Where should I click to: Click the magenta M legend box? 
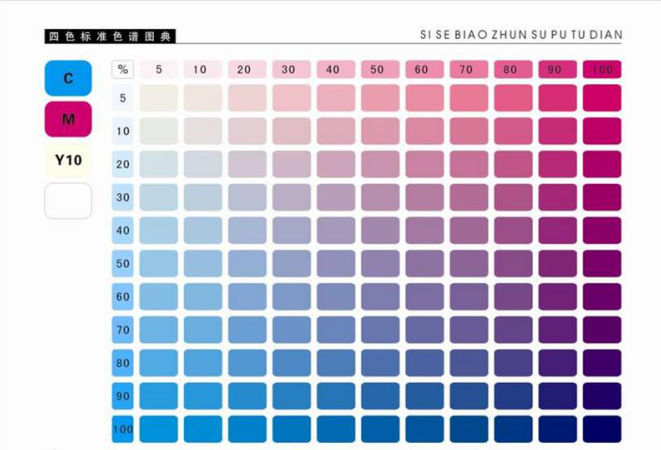pyautogui.click(x=68, y=119)
